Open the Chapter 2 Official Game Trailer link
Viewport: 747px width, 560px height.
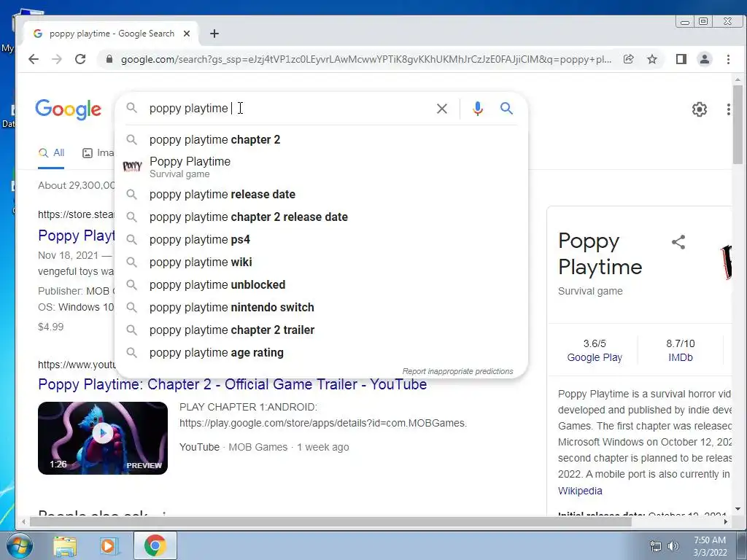click(x=233, y=384)
